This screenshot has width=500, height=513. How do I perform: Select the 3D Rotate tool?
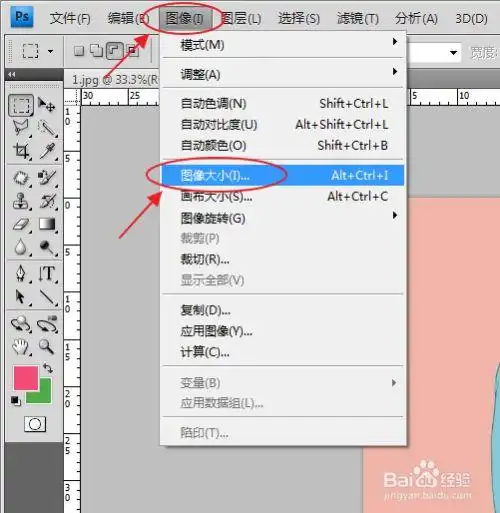21,324
